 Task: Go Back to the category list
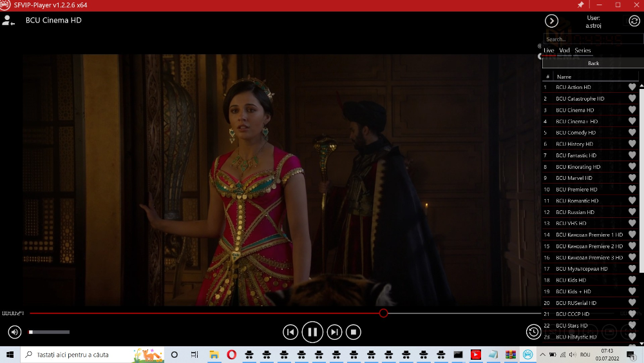(x=593, y=63)
